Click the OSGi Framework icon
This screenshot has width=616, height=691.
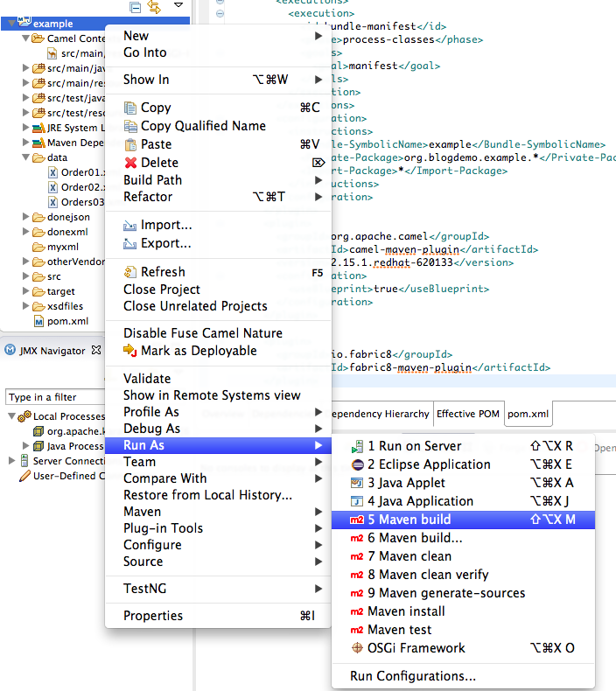click(x=357, y=648)
